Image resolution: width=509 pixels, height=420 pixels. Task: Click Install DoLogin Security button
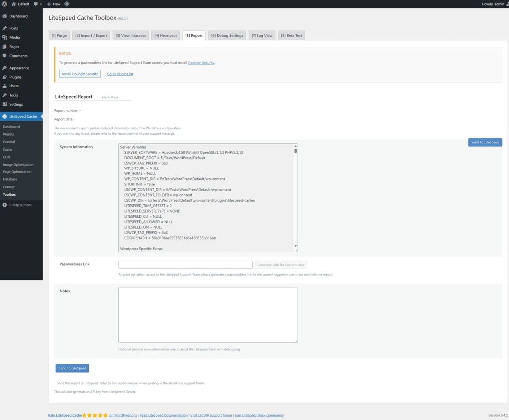tap(80, 74)
